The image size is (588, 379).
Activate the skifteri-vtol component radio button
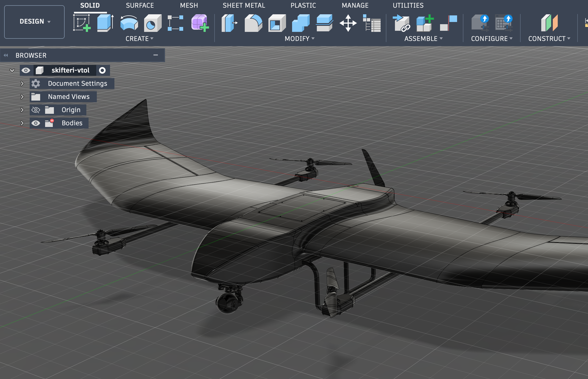point(102,70)
